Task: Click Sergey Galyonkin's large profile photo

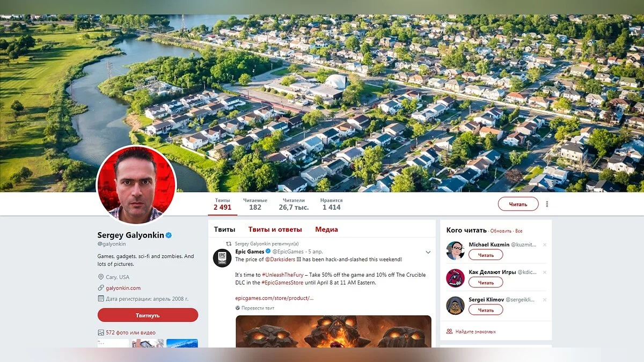Action: [136, 185]
